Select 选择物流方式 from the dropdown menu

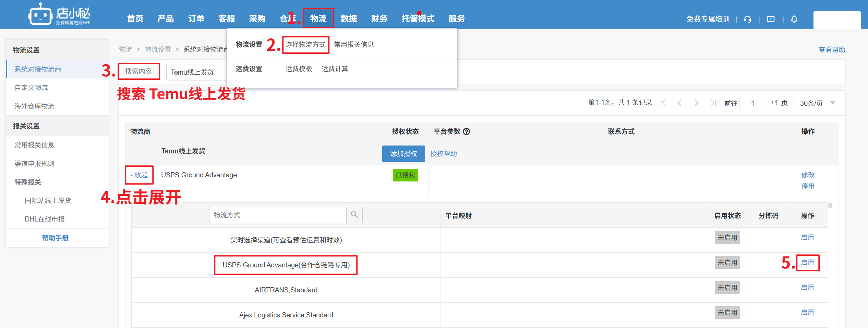[305, 45]
